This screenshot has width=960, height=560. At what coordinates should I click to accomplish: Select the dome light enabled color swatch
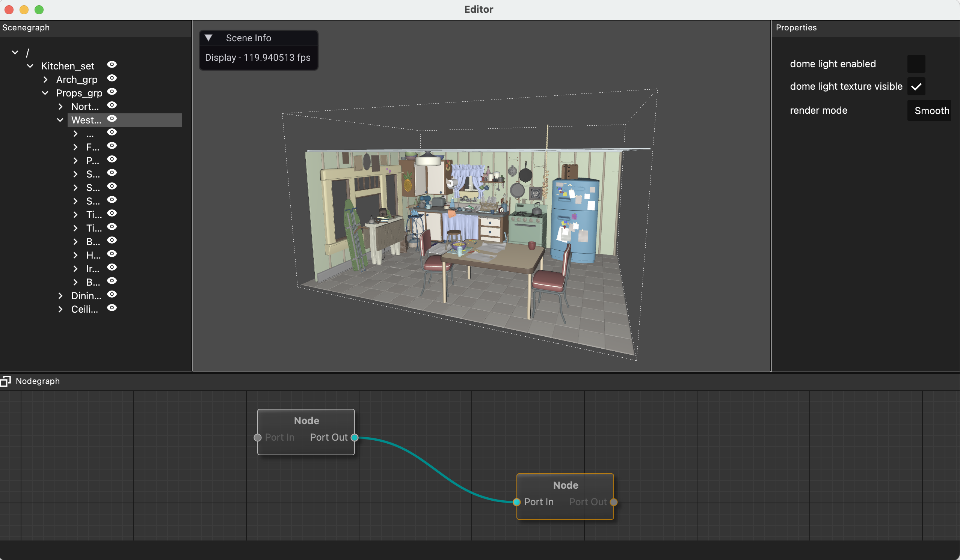tap(916, 63)
